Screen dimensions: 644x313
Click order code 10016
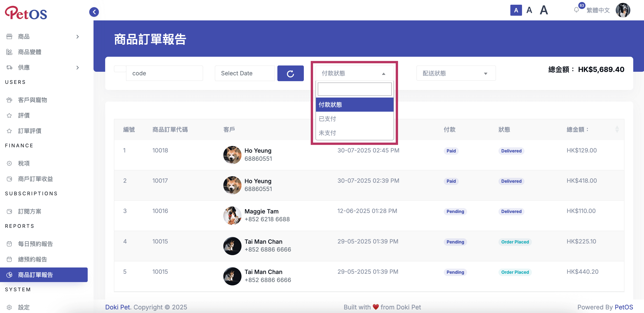pyautogui.click(x=160, y=211)
